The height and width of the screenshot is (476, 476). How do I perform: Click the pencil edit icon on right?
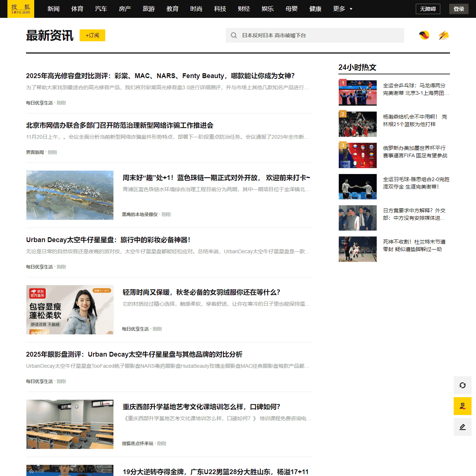point(462,427)
